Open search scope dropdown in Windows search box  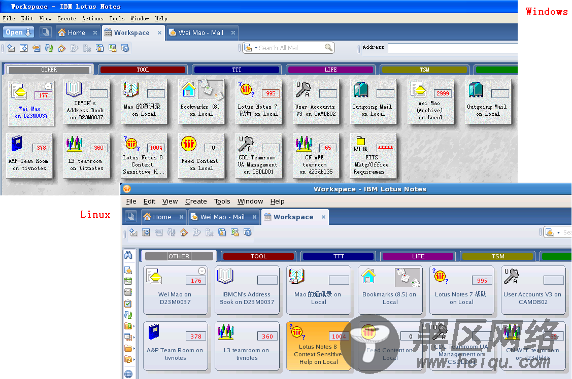(256, 48)
